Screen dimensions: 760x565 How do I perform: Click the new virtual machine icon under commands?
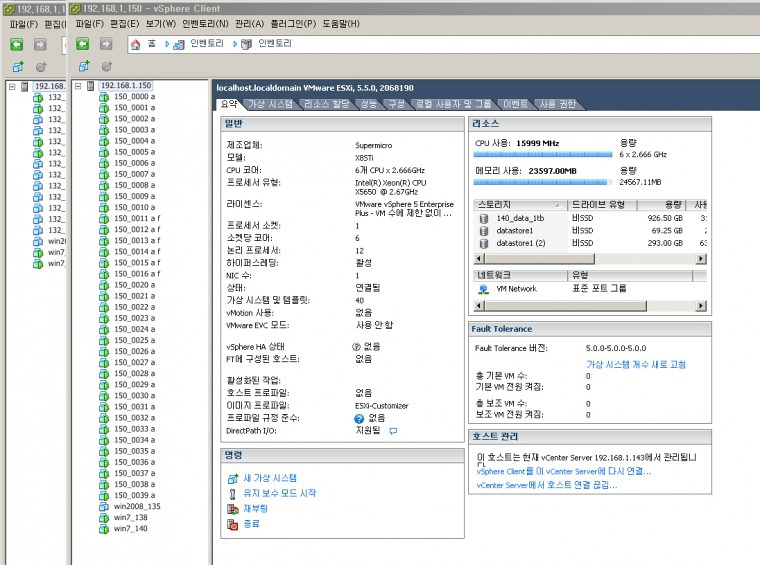(x=233, y=479)
